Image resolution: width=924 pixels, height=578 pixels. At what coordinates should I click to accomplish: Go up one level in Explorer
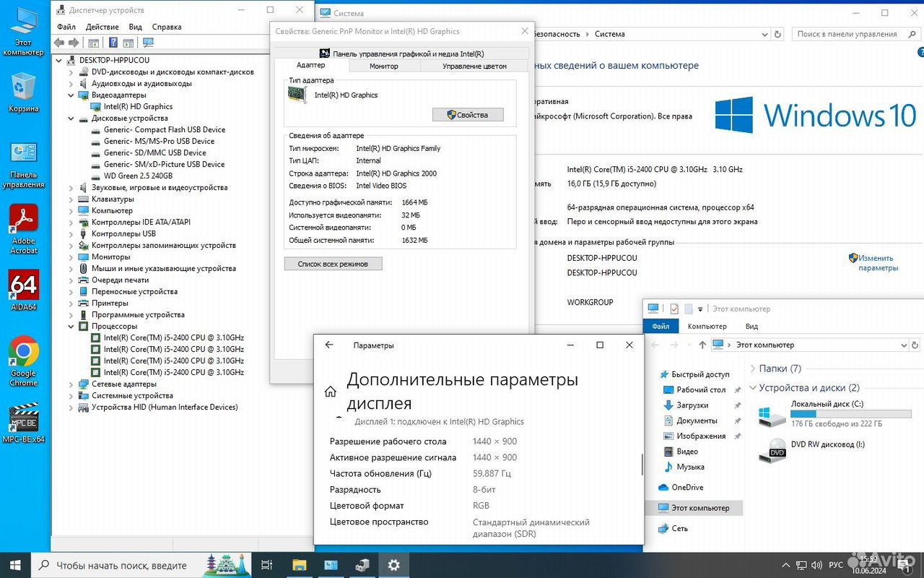(x=702, y=345)
